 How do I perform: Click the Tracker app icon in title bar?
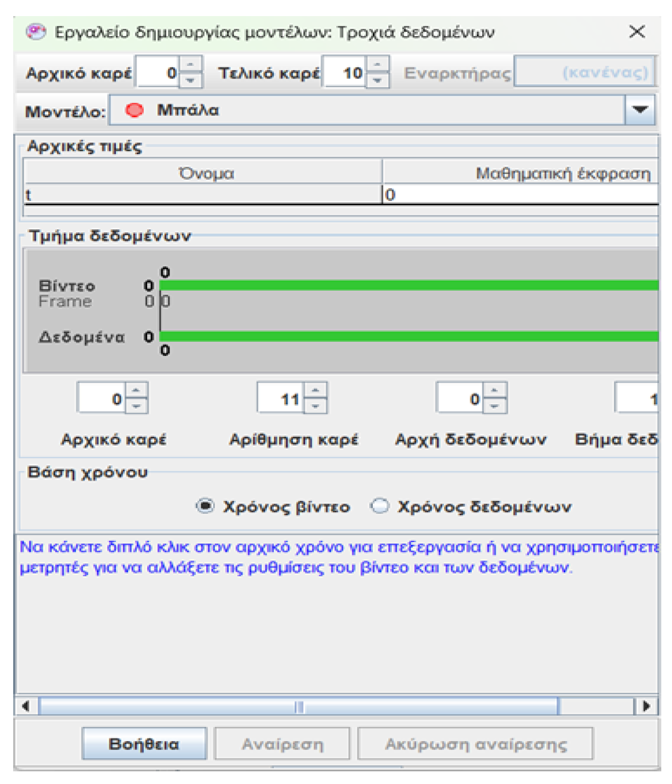[36, 32]
